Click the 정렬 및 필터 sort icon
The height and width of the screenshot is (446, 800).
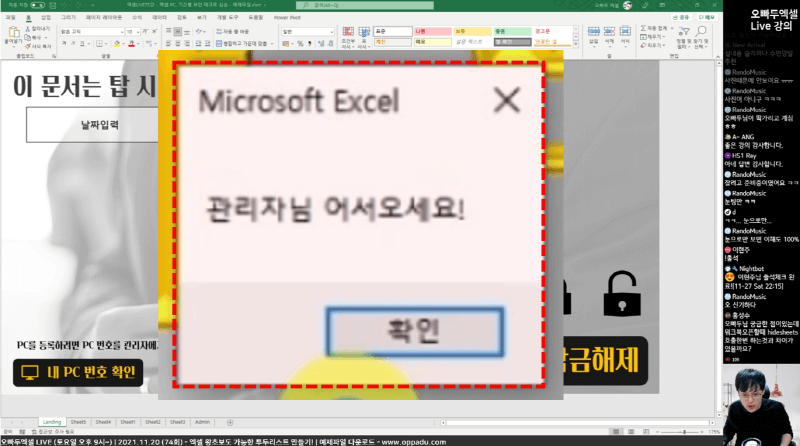coord(684,33)
